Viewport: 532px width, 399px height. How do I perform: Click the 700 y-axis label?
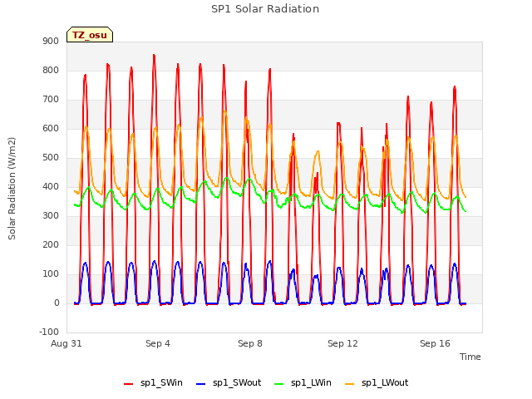[51, 100]
